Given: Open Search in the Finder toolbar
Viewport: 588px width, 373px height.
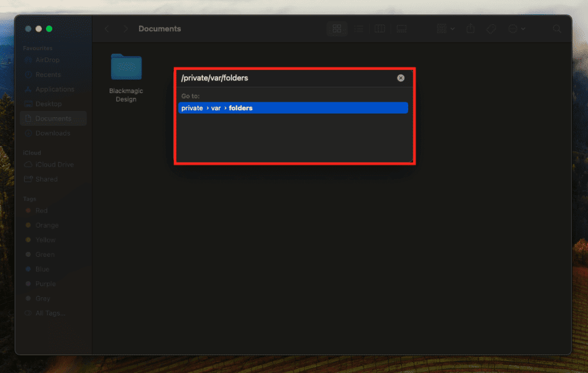Looking at the screenshot, I should (556, 28).
